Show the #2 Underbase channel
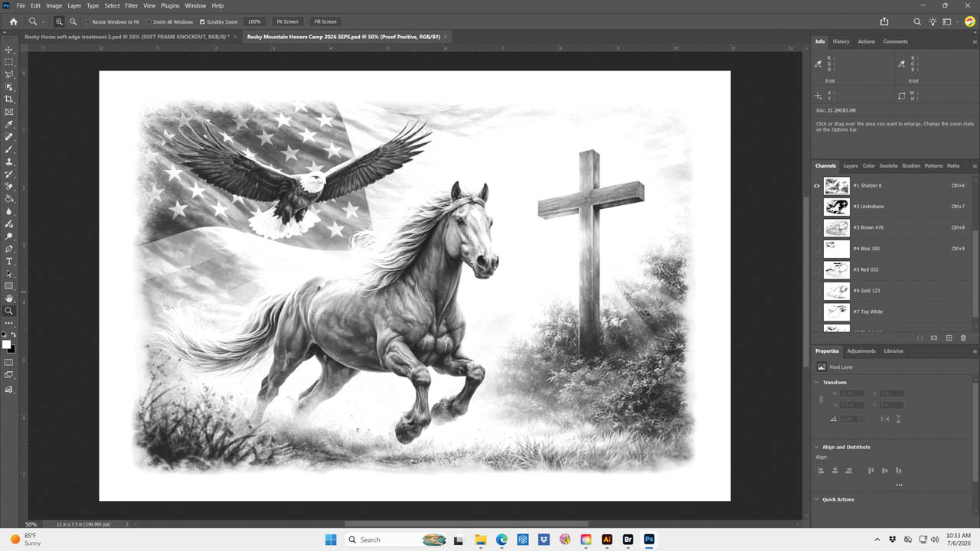The height and width of the screenshot is (551, 980). (817, 207)
